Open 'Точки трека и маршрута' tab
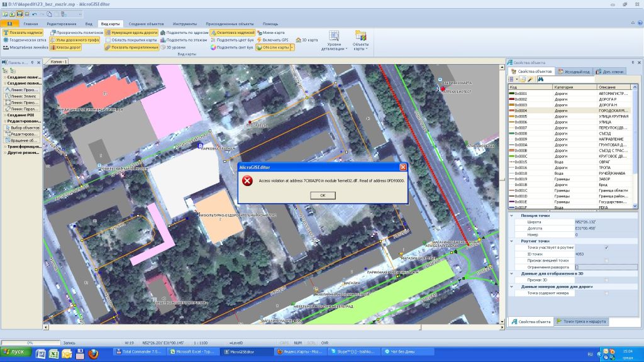Viewport: 644px width, 362px height. [581, 322]
